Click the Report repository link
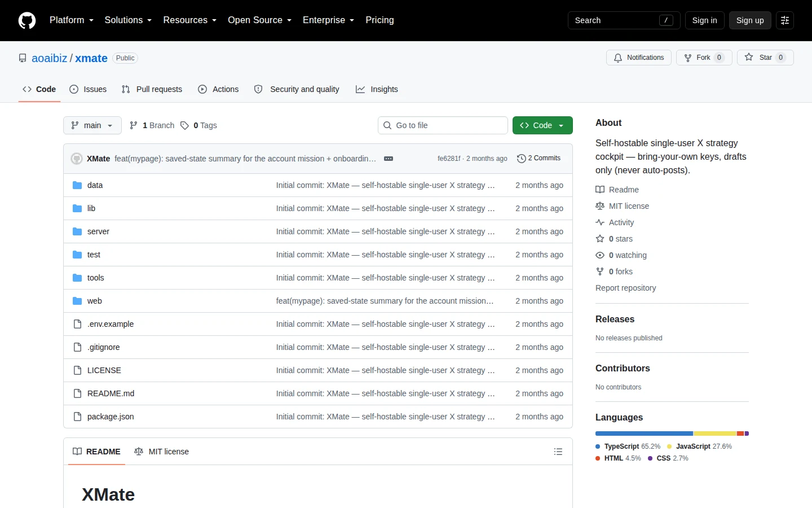 [626, 288]
